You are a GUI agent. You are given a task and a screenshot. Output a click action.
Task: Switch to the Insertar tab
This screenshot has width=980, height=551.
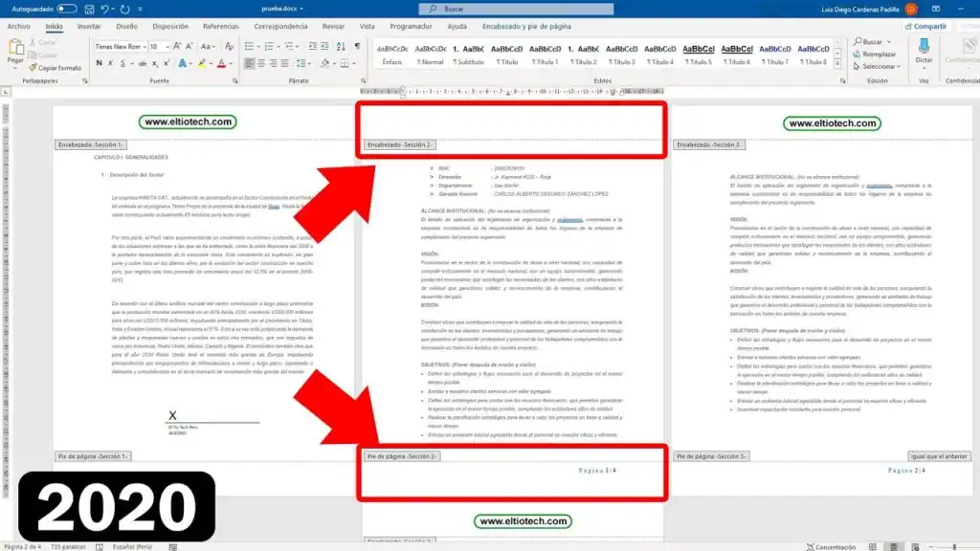click(89, 26)
